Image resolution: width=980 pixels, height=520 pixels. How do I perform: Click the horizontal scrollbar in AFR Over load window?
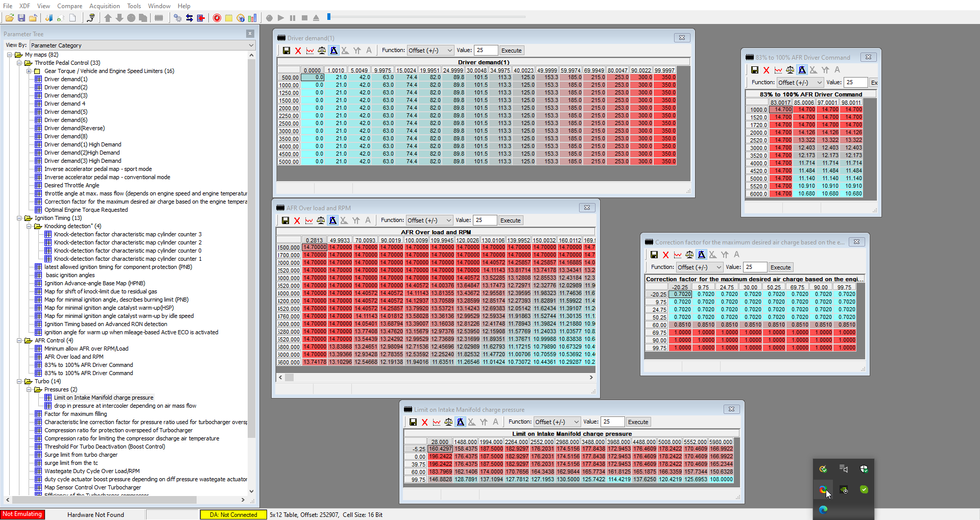[436, 378]
